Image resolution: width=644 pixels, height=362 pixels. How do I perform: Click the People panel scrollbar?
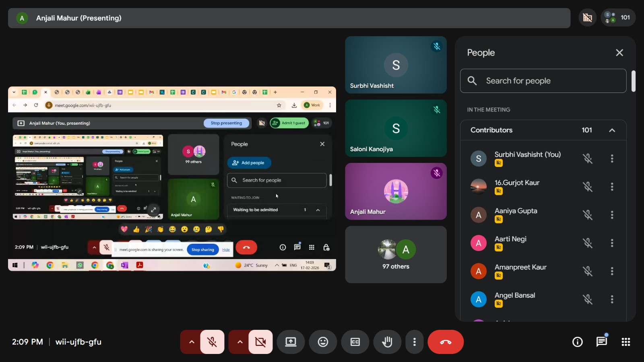pyautogui.click(x=633, y=81)
